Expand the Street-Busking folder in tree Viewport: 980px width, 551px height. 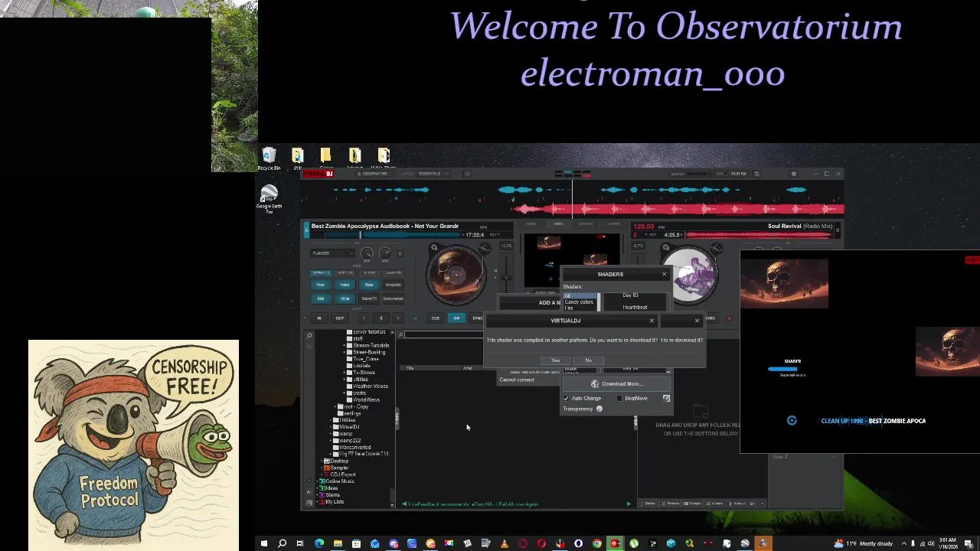(345, 353)
